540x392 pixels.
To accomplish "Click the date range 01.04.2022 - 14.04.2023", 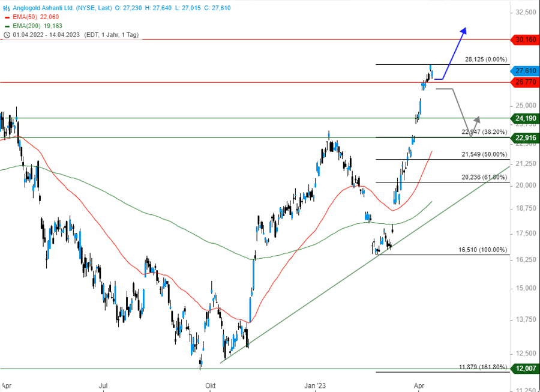I will click(46, 35).
